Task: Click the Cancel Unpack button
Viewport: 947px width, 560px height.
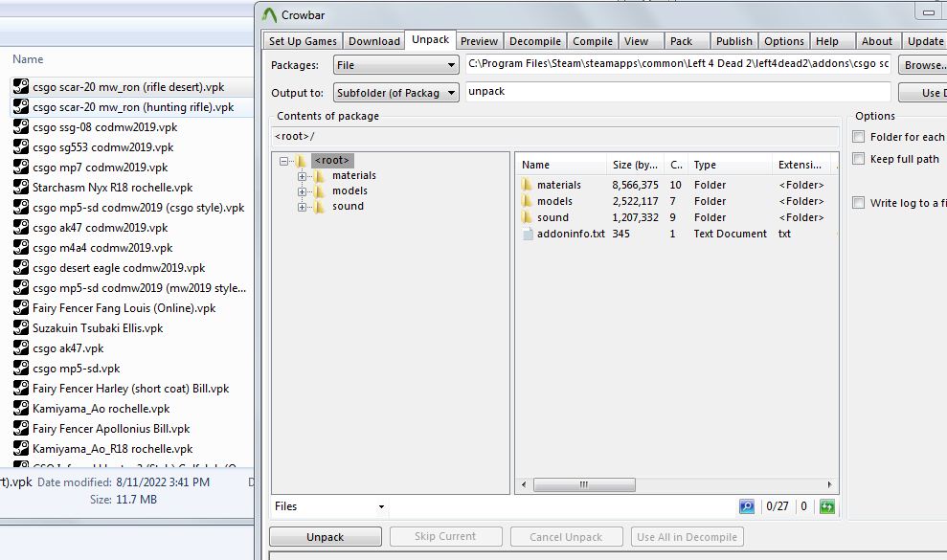Action: coord(566,536)
